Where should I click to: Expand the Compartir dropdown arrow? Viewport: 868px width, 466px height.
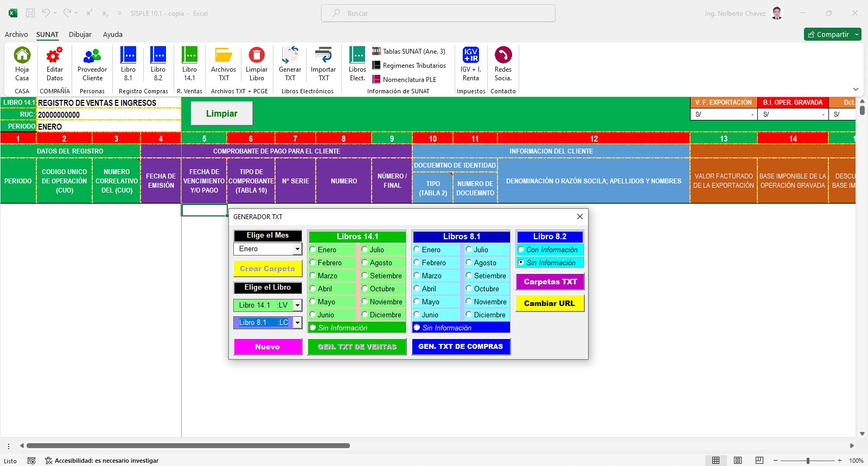(x=857, y=34)
